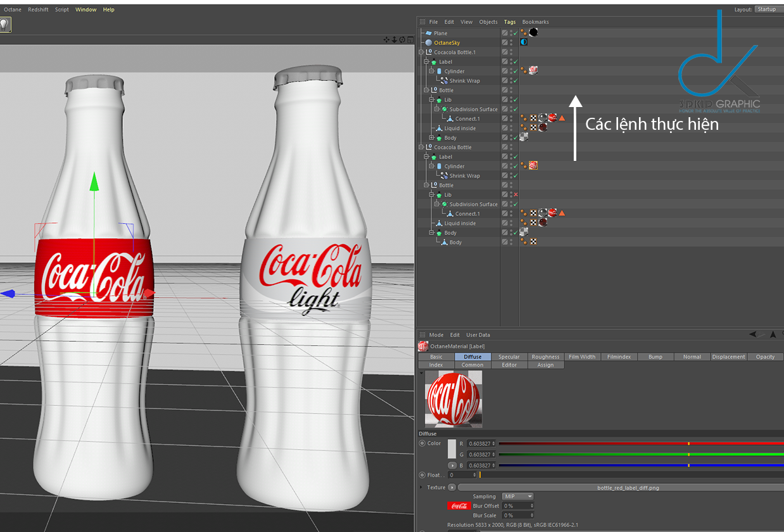Click the light bulb tool icon
Screen dimensions: 784x532
point(5,25)
